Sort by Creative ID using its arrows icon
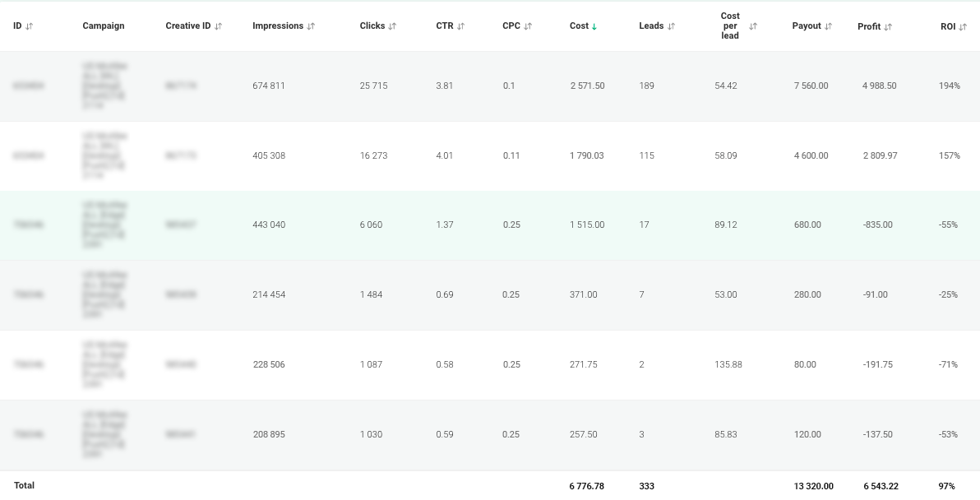 pos(218,26)
